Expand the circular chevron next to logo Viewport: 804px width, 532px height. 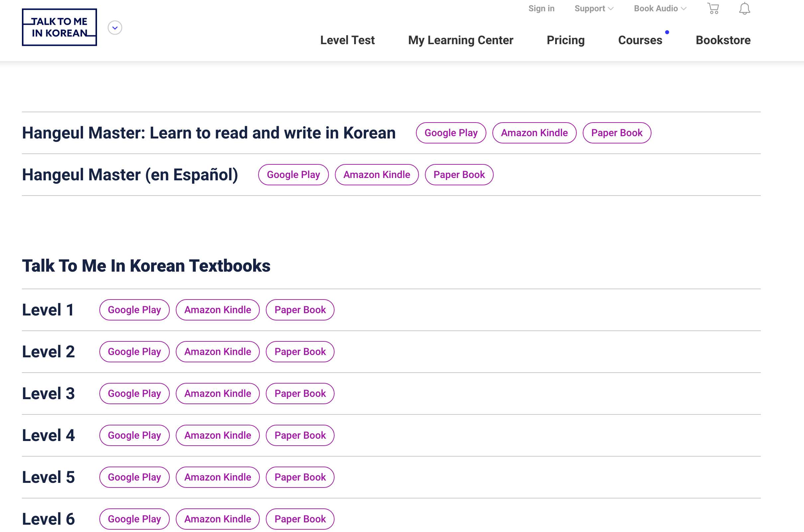tap(115, 28)
